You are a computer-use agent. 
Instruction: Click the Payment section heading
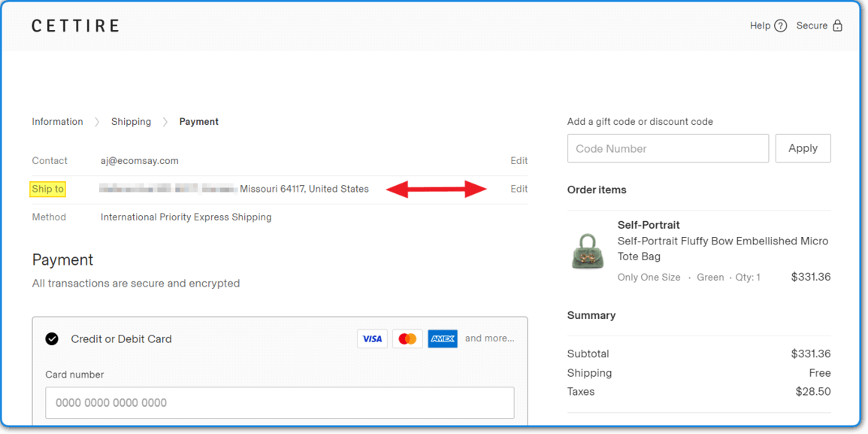pyautogui.click(x=62, y=260)
